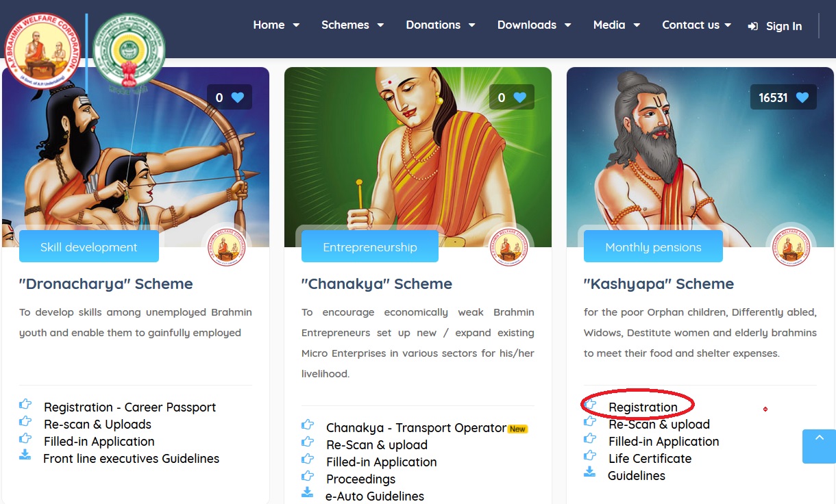Screen dimensions: 836x504
Task: Like the Dronacharya scheme via heart icon
Action: click(238, 97)
